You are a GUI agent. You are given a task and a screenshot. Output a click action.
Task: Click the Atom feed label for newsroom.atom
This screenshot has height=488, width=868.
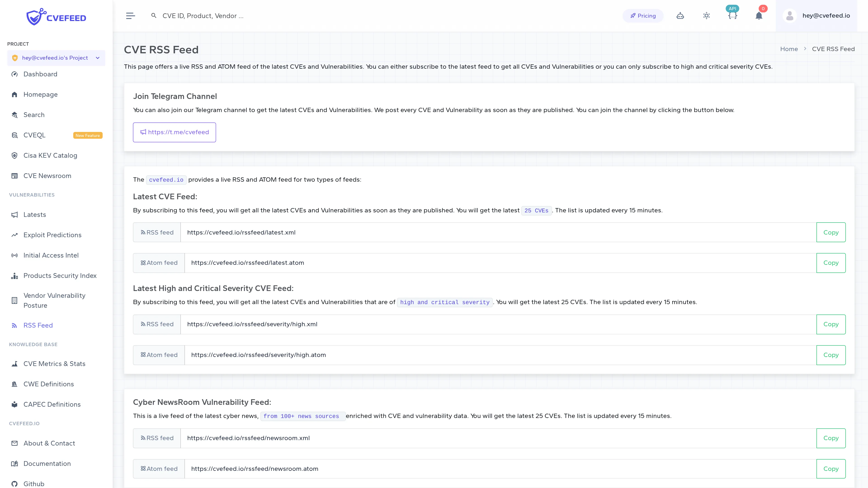pyautogui.click(x=159, y=469)
